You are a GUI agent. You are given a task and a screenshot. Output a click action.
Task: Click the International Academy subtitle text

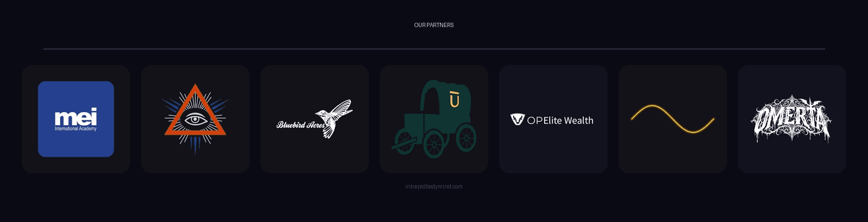[75, 129]
